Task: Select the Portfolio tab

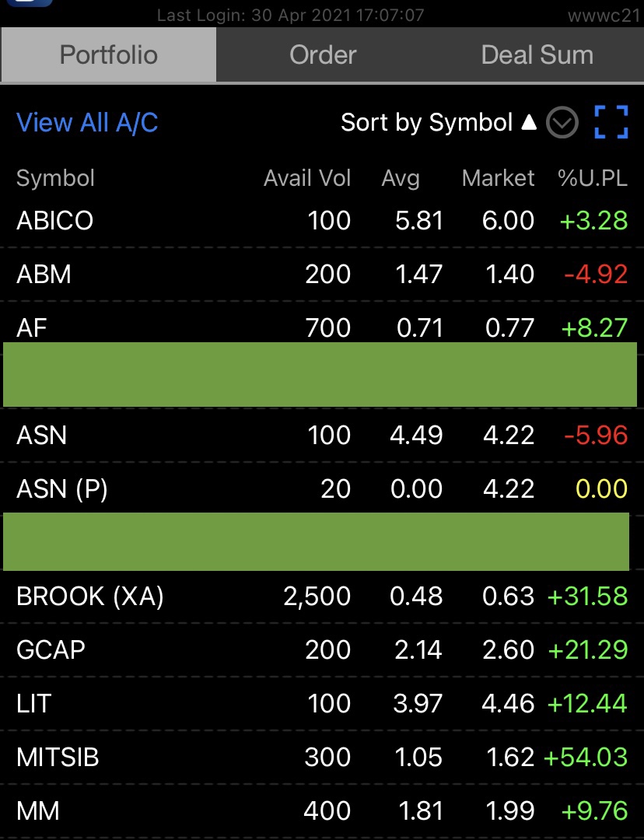Action: pos(108,54)
